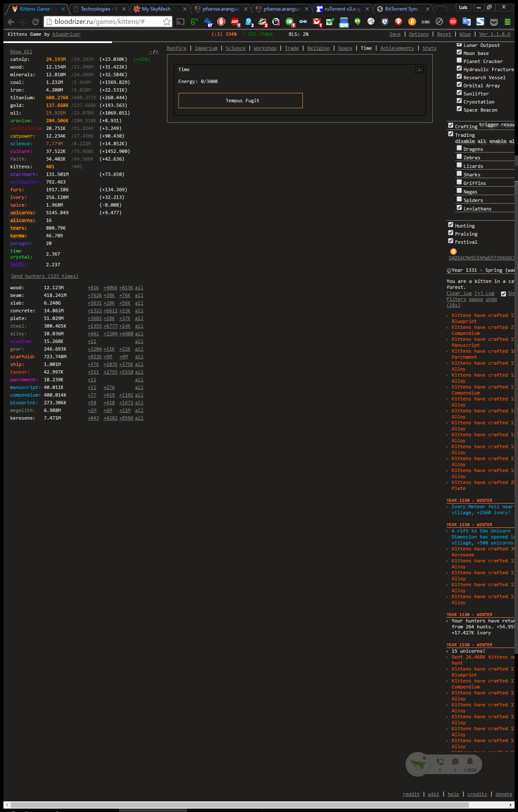Viewport: 518px width, 812px height.
Task: Open the AirDroid notifications bell
Action: (469, 762)
